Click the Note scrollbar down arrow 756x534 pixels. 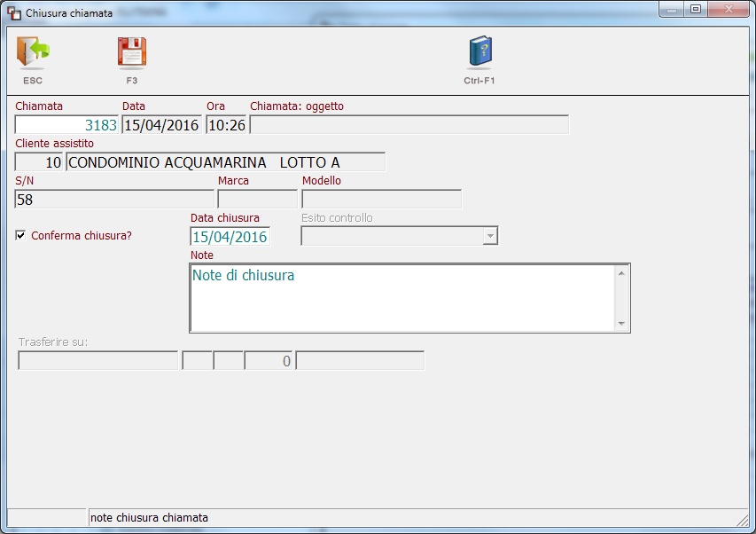point(621,323)
